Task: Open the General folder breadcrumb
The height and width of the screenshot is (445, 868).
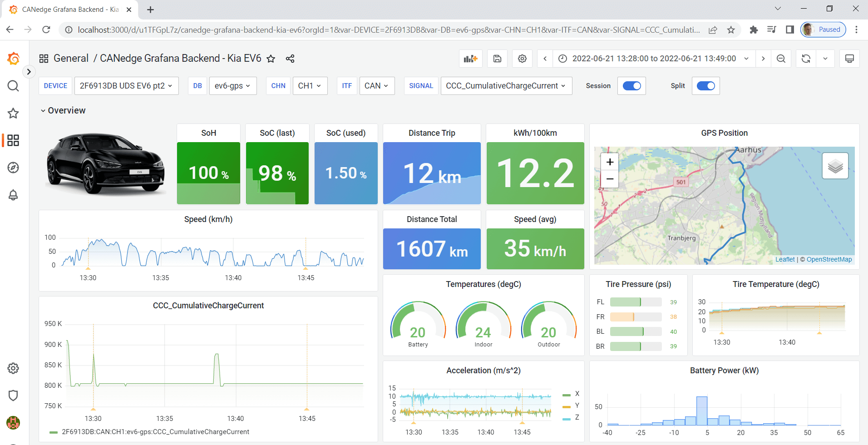Action: (x=71, y=58)
